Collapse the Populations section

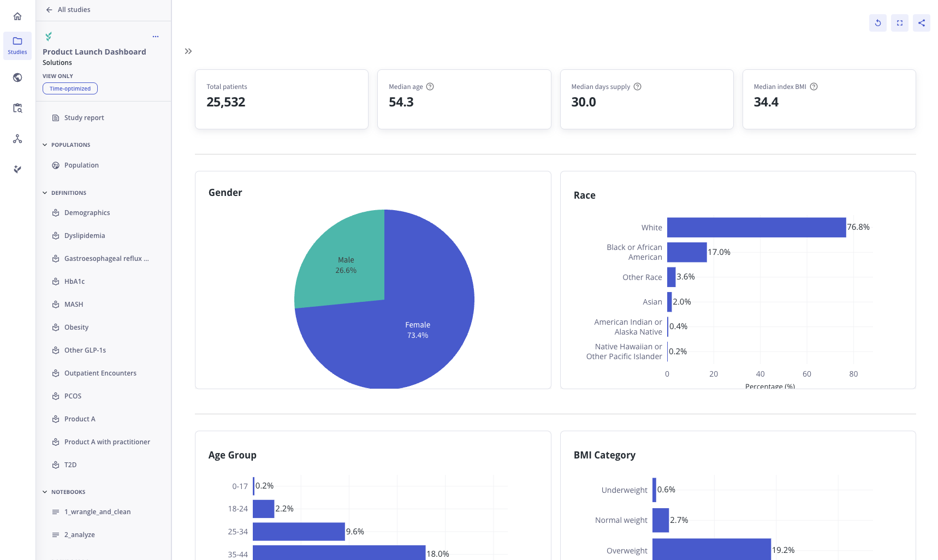click(x=45, y=145)
